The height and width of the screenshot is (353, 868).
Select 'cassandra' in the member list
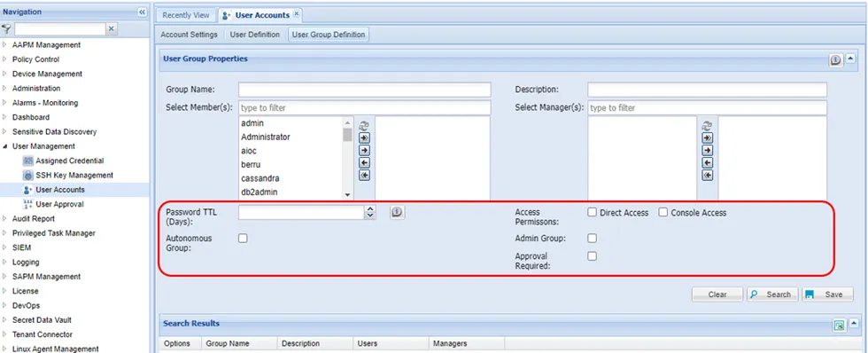click(291, 178)
